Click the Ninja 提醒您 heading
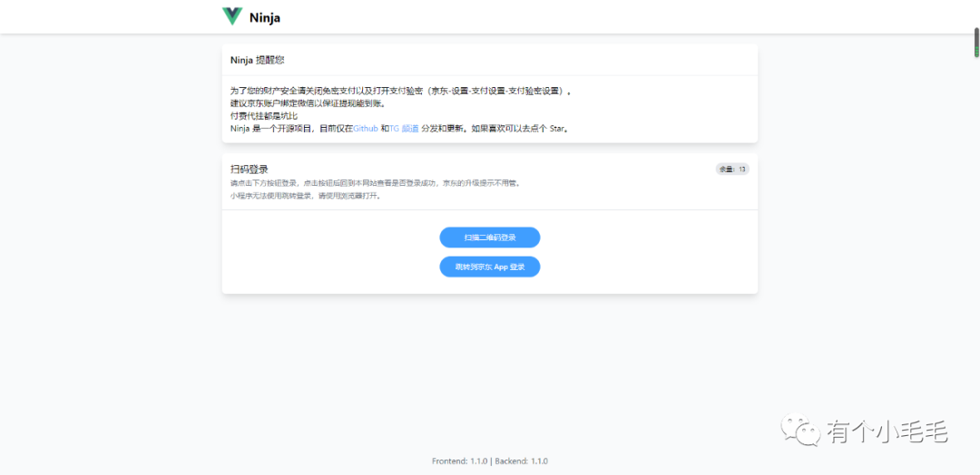The width and height of the screenshot is (980, 475). pyautogui.click(x=258, y=60)
